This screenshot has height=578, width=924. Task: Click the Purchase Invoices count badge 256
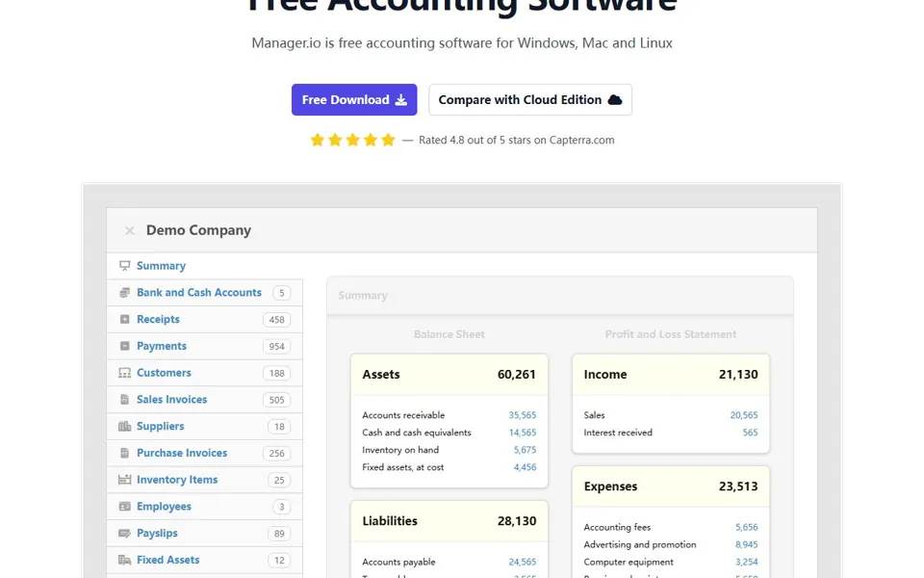pos(277,454)
